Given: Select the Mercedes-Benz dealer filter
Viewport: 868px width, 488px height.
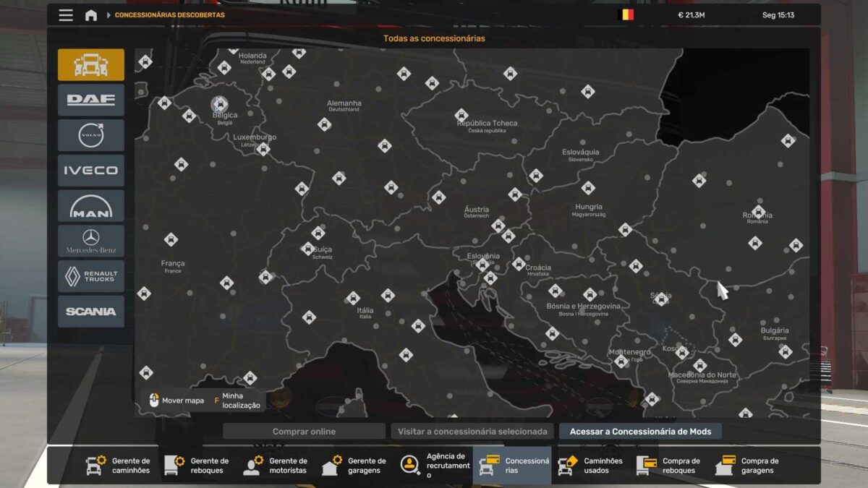Looking at the screenshot, I should click(91, 241).
